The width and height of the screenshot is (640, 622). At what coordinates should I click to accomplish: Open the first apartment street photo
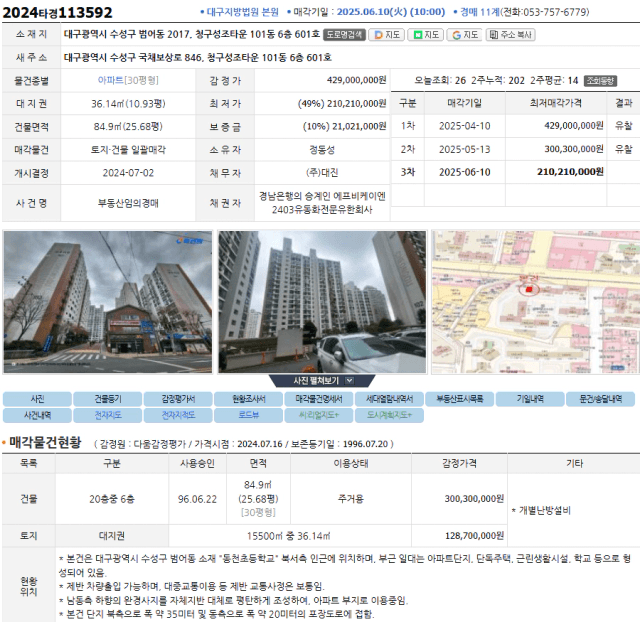pyautogui.click(x=108, y=302)
